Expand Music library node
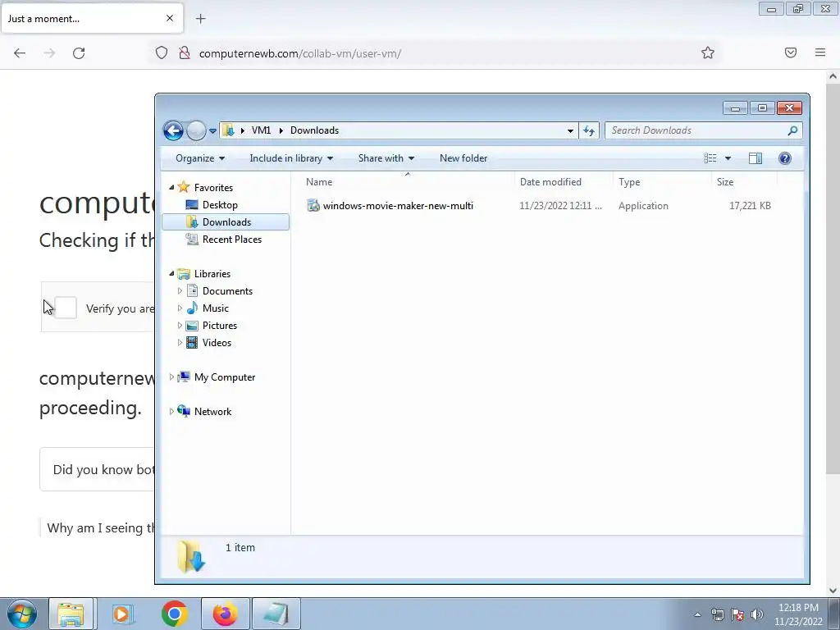Image resolution: width=840 pixels, height=630 pixels. 180,308
